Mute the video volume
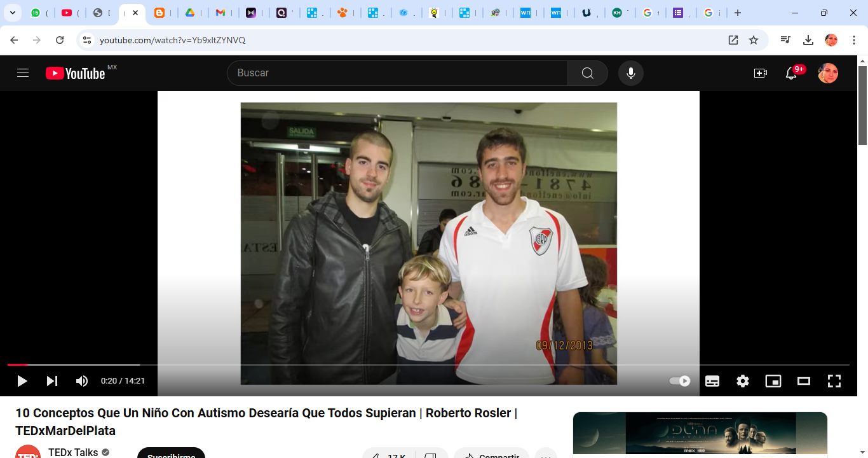The image size is (868, 458). click(x=82, y=381)
